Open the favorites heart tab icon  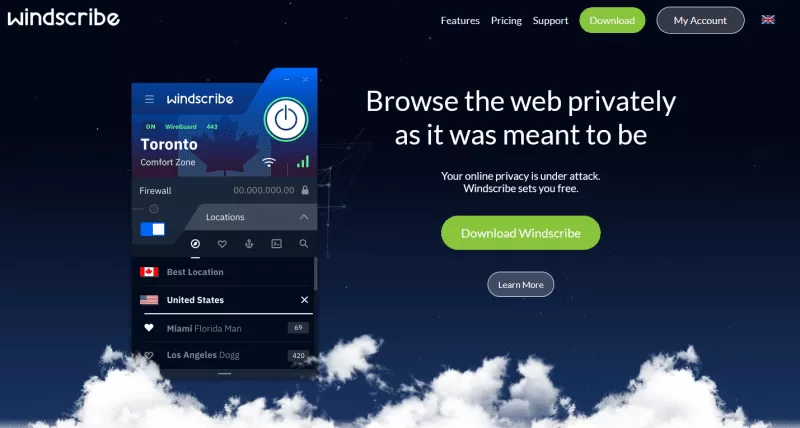tap(222, 244)
